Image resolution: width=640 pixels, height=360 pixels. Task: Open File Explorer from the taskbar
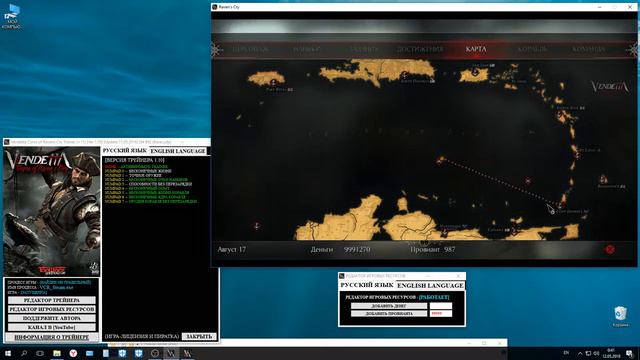click(57, 353)
